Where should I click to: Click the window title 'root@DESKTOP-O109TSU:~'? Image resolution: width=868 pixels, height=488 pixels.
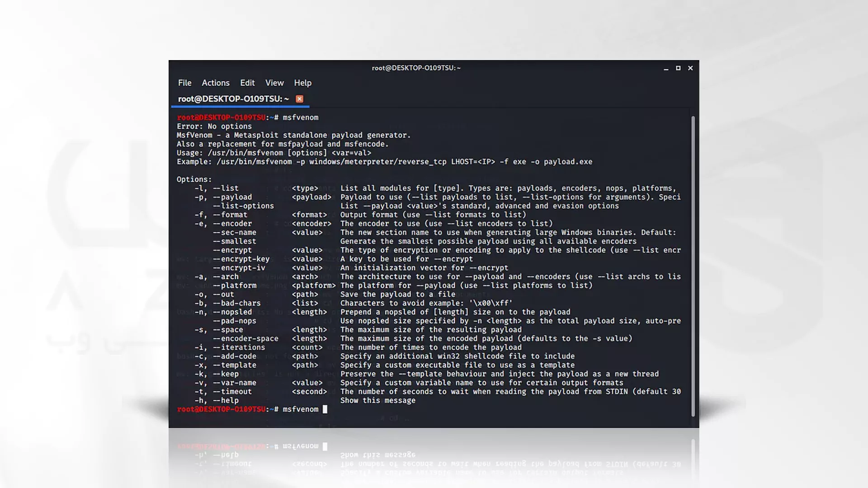tap(416, 68)
